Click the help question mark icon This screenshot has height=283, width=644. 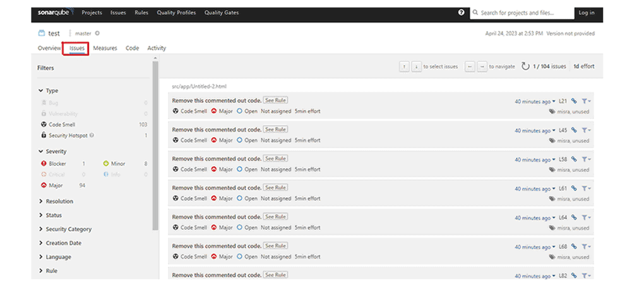pos(462,13)
